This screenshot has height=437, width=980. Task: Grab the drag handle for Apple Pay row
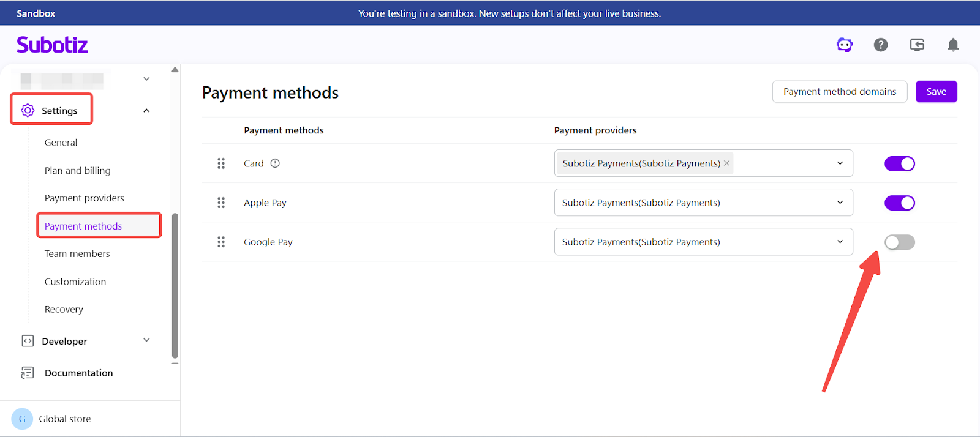pos(221,203)
